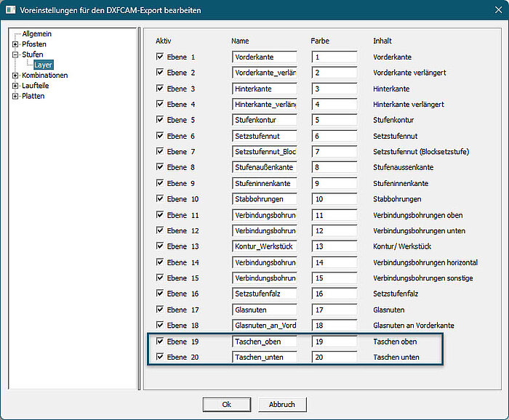Screen dimensions: 509x420
Task: Toggle the Ebene 18 checkbox
Action: click(x=160, y=325)
